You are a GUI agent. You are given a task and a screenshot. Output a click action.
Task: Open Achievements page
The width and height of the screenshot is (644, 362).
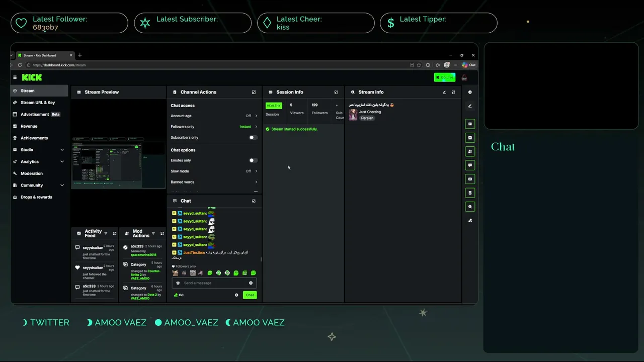point(39,138)
